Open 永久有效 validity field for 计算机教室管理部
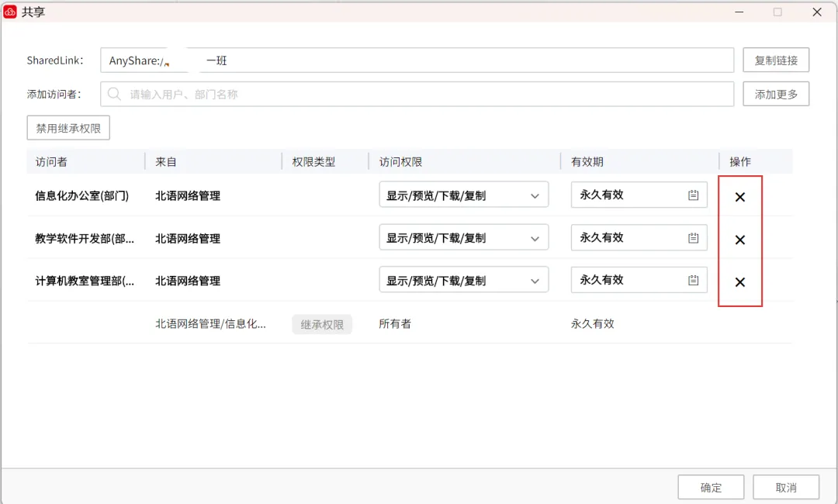 639,280
